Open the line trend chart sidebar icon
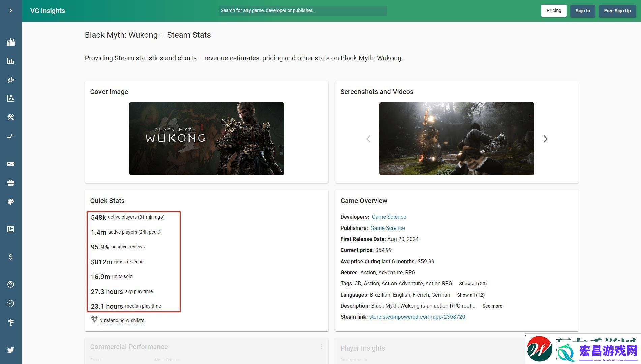The width and height of the screenshot is (641, 364). (11, 80)
